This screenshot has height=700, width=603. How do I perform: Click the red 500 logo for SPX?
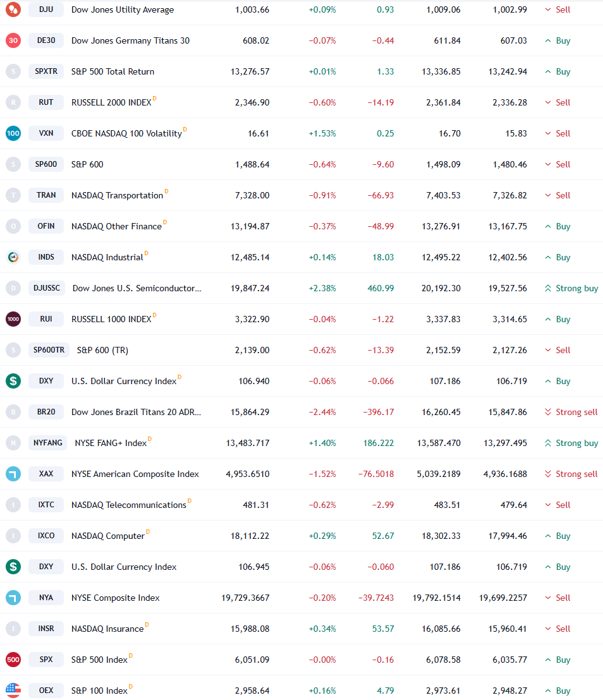13,660
